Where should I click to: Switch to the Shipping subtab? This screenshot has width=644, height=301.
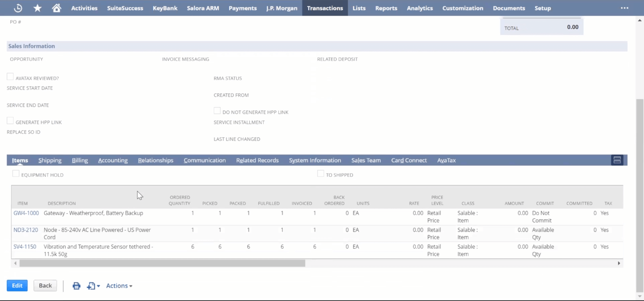tap(50, 160)
